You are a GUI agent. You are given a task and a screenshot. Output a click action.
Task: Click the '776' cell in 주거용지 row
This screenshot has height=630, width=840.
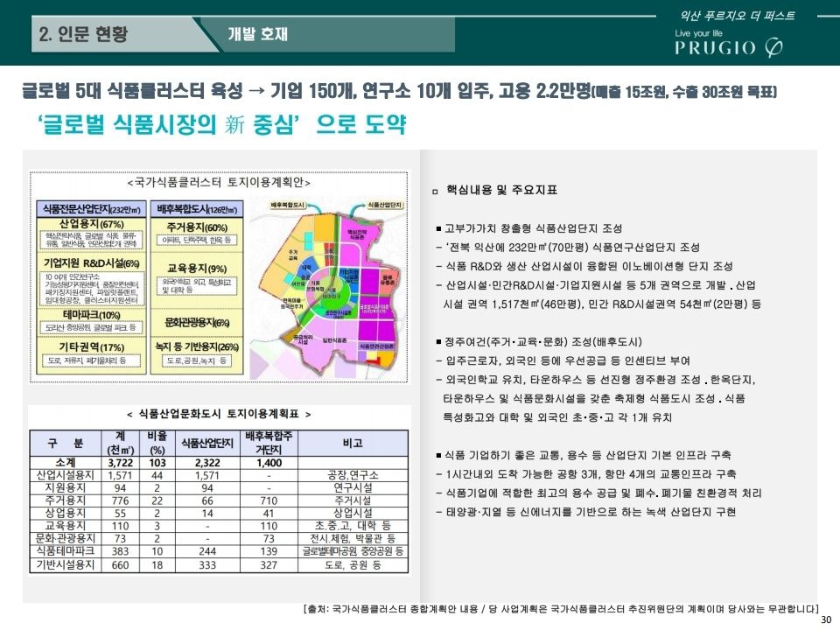click(121, 500)
